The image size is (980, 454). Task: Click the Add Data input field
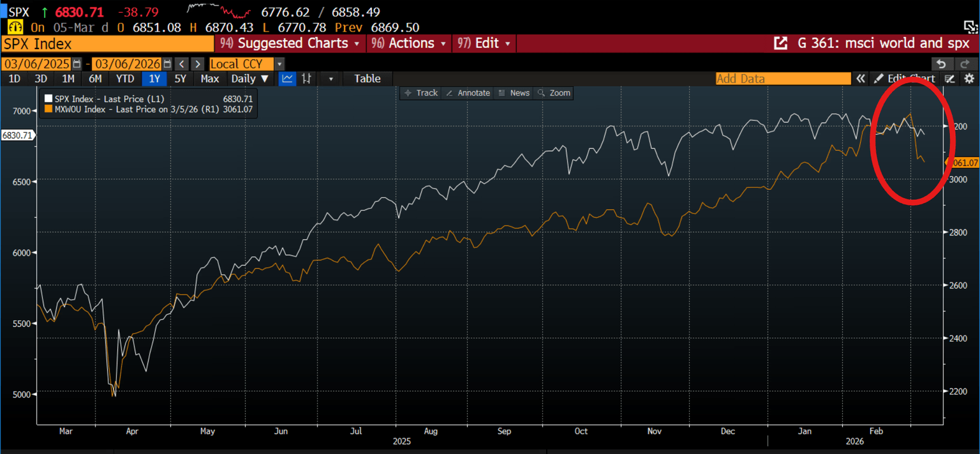(783, 79)
